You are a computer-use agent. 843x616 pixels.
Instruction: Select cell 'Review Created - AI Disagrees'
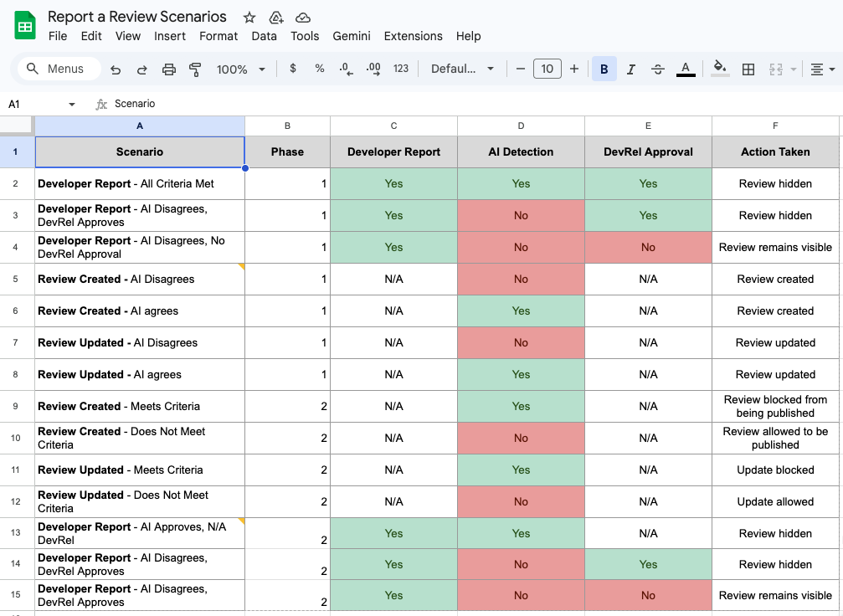(x=140, y=279)
